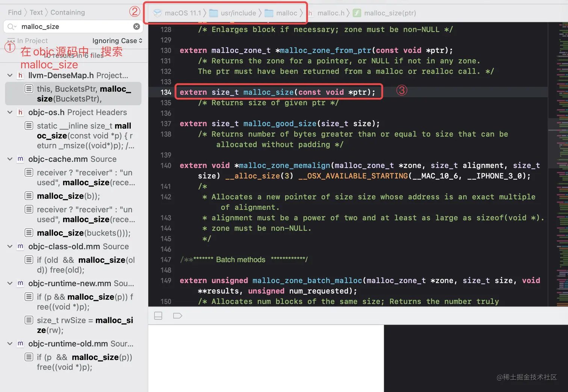Clear the malloc_size search field
Image resolution: width=568 pixels, height=392 pixels.
click(137, 26)
